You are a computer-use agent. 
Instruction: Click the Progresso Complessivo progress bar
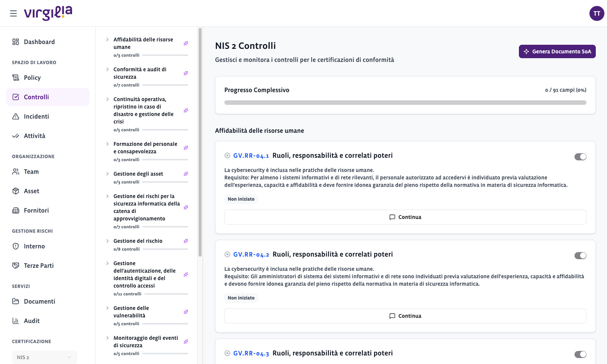(x=405, y=103)
